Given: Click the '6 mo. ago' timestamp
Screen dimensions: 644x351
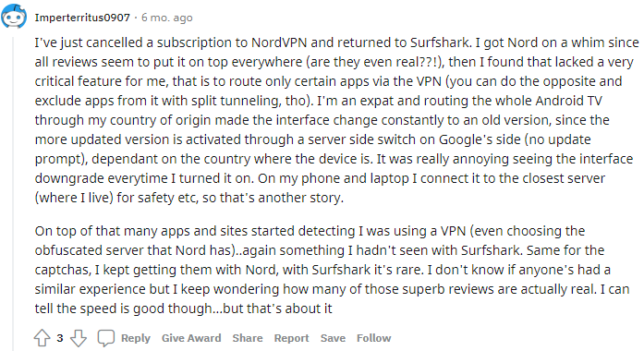Looking at the screenshot, I should pos(166,18).
